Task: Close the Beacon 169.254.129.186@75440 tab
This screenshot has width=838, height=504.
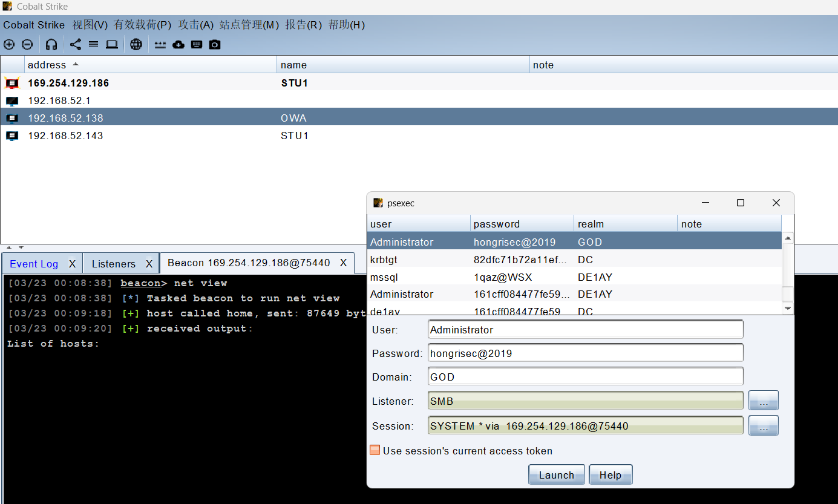Action: tap(343, 263)
